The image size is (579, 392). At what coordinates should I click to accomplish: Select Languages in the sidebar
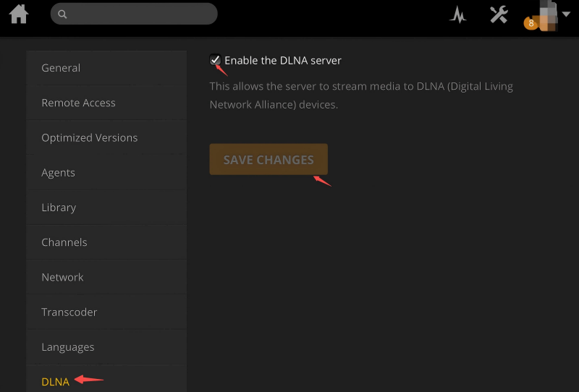coord(67,347)
